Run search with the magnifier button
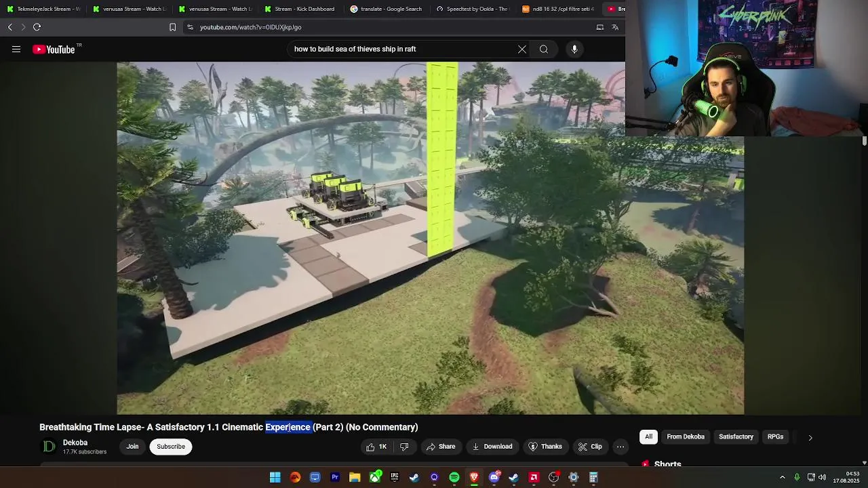The width and height of the screenshot is (868, 488). [544, 49]
